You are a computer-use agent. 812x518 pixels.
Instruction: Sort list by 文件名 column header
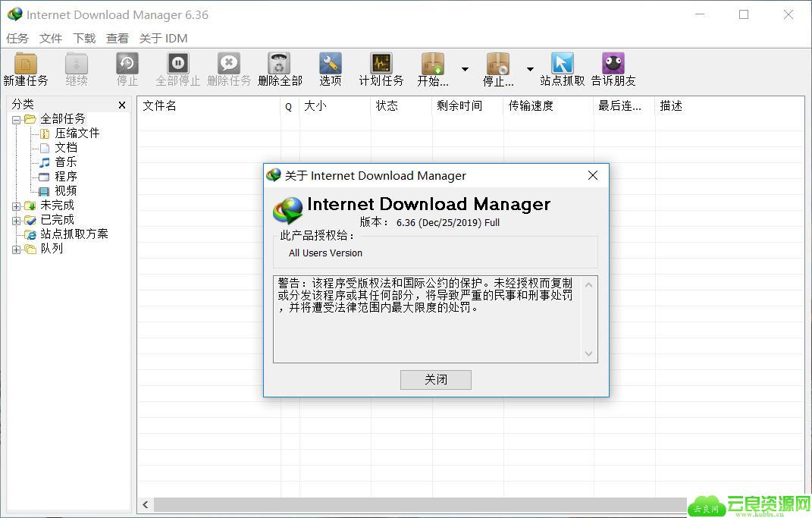point(208,106)
